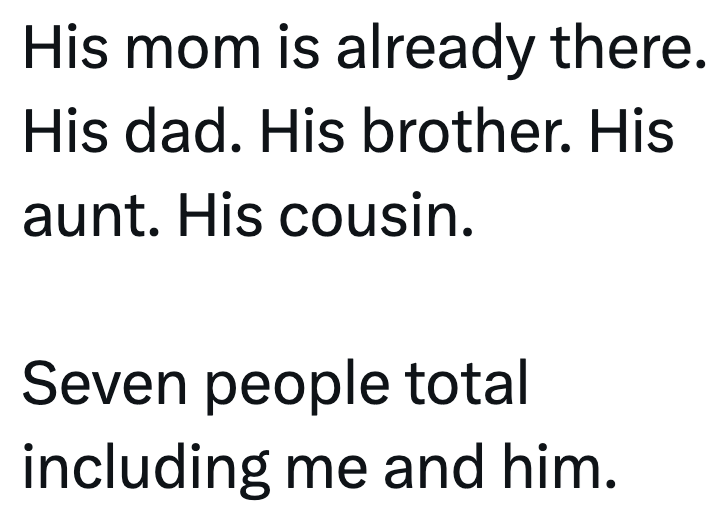
Task: Click the word "brother"
Action: (x=466, y=132)
